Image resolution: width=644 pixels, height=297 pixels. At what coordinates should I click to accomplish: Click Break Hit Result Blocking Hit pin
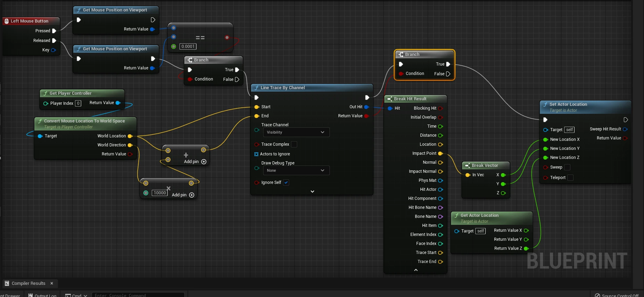(x=441, y=108)
